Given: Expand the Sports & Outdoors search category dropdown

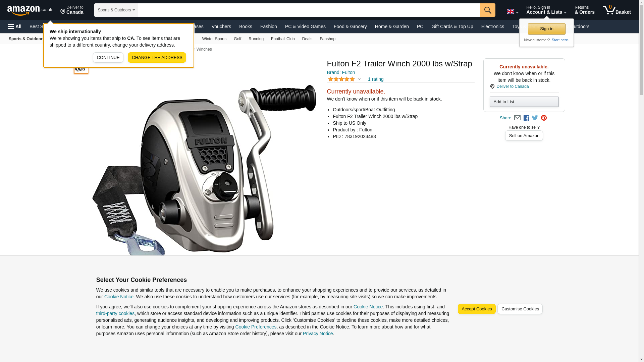Looking at the screenshot, I should coord(116,10).
